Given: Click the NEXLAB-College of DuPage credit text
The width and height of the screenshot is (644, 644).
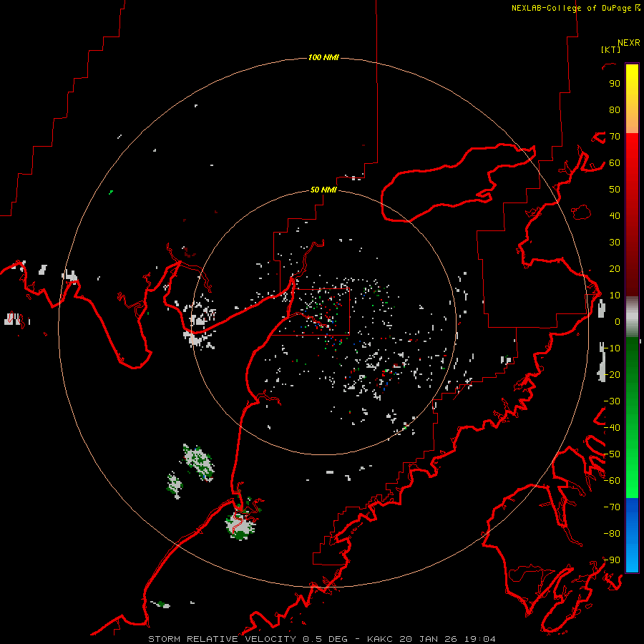Looking at the screenshot, I should (571, 8).
